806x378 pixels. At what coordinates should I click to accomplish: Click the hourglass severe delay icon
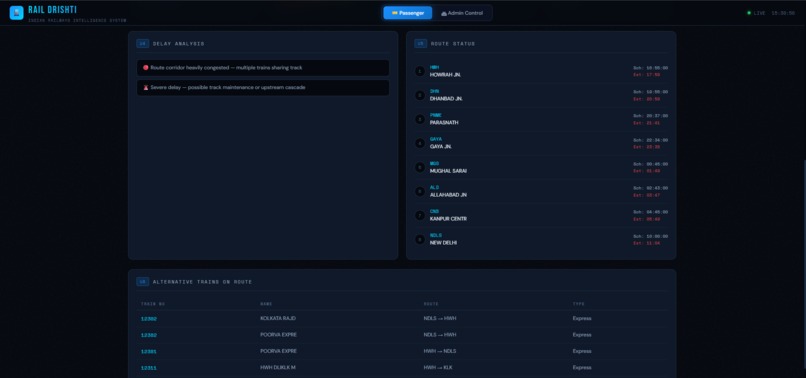pyautogui.click(x=146, y=87)
